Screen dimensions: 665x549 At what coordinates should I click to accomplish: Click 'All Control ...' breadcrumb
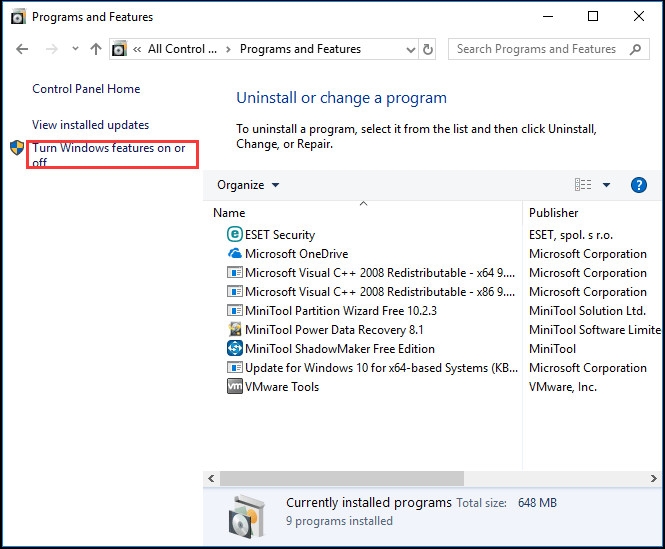tap(182, 49)
